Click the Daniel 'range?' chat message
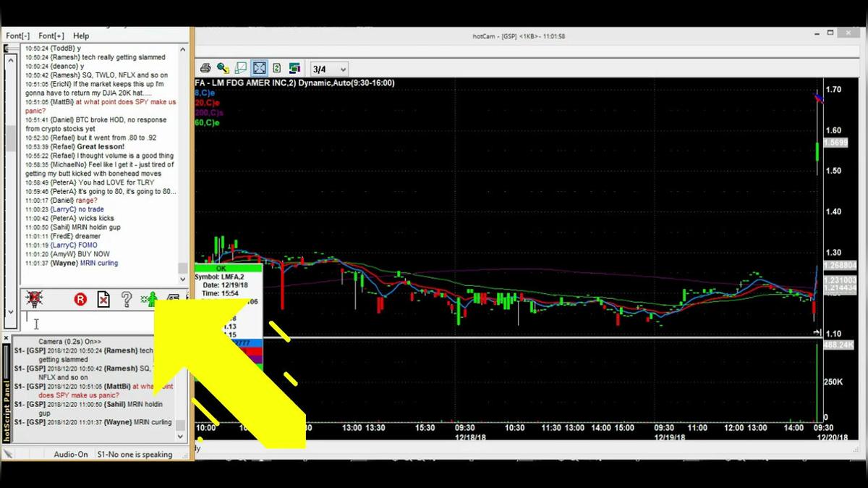Screen dimensions: 868x488 [x=60, y=200]
